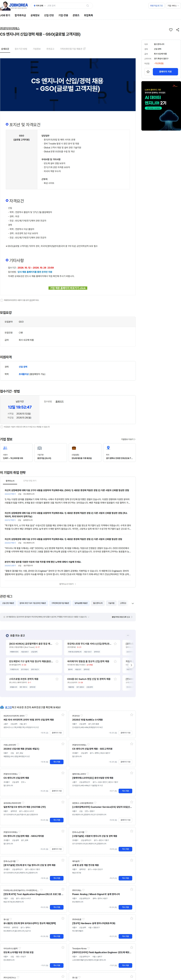Expand the 관련 태그 list chevron
181x980 pixels.
133,603
